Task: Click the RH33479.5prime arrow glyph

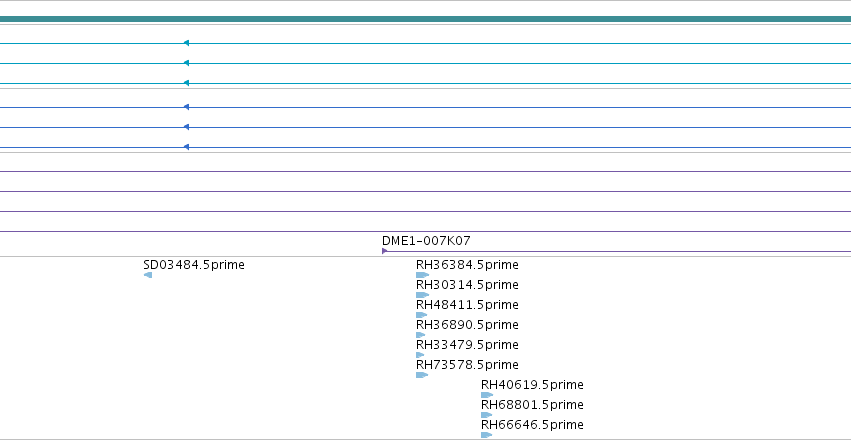Action: click(x=420, y=355)
